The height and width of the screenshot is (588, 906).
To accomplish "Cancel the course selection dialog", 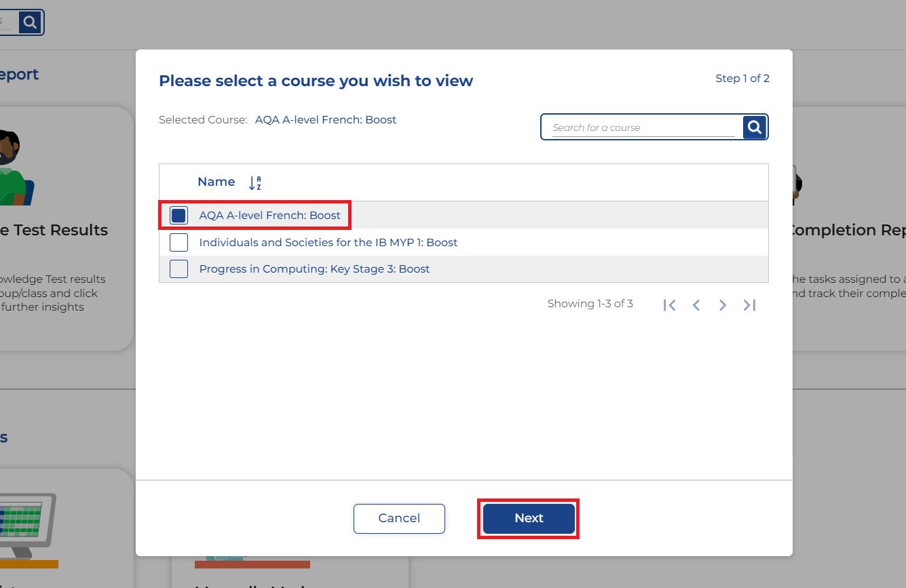I will (x=399, y=518).
